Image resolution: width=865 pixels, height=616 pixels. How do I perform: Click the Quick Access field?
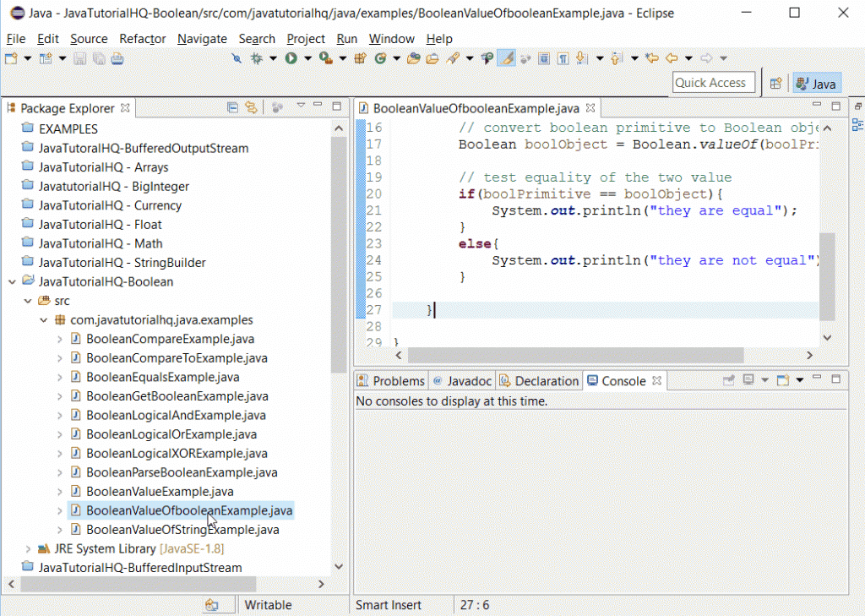click(x=714, y=82)
